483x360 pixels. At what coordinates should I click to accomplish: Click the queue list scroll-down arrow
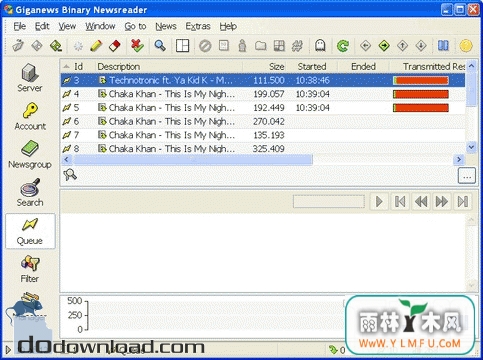coord(471,147)
